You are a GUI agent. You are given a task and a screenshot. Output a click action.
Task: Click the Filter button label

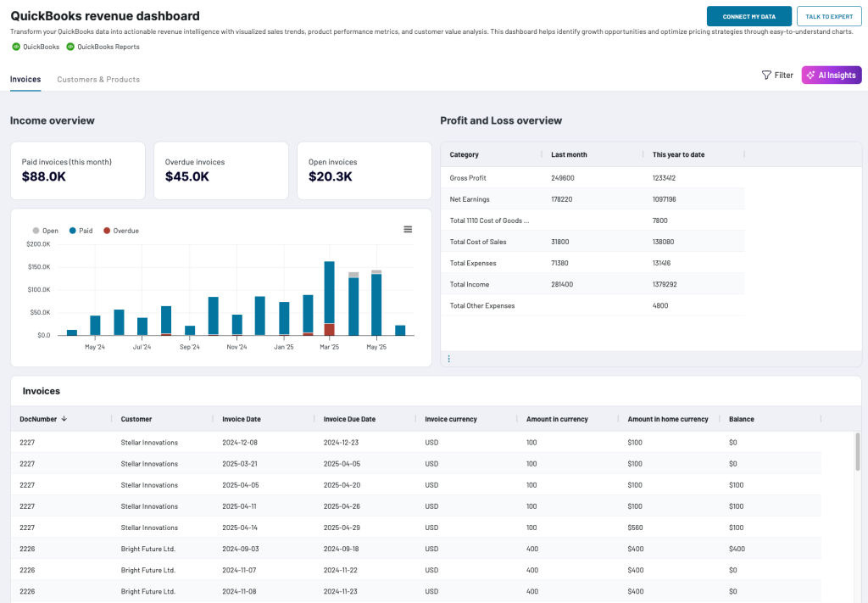coord(784,75)
